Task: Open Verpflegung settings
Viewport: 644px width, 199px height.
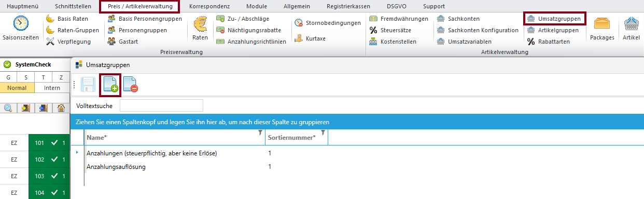Action: coord(68,42)
